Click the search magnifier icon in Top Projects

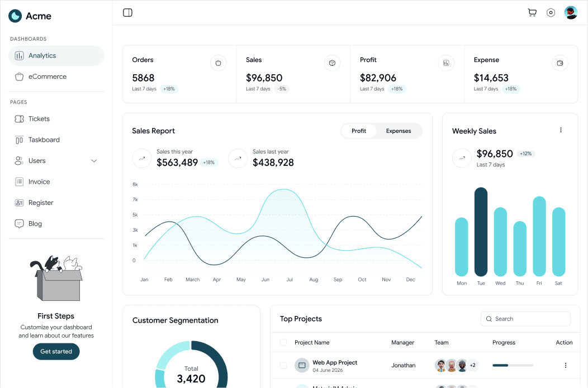489,319
